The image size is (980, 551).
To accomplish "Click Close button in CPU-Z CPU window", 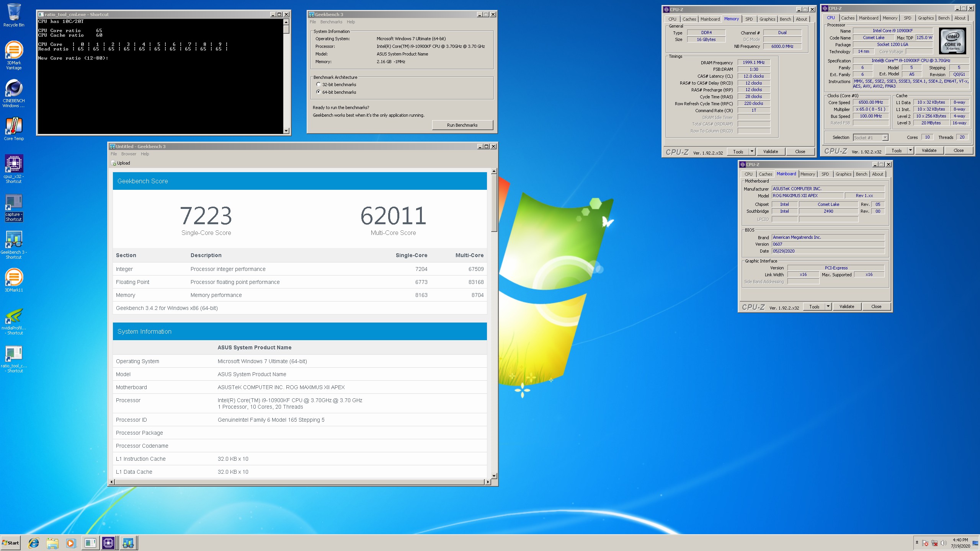I will tap(958, 150).
